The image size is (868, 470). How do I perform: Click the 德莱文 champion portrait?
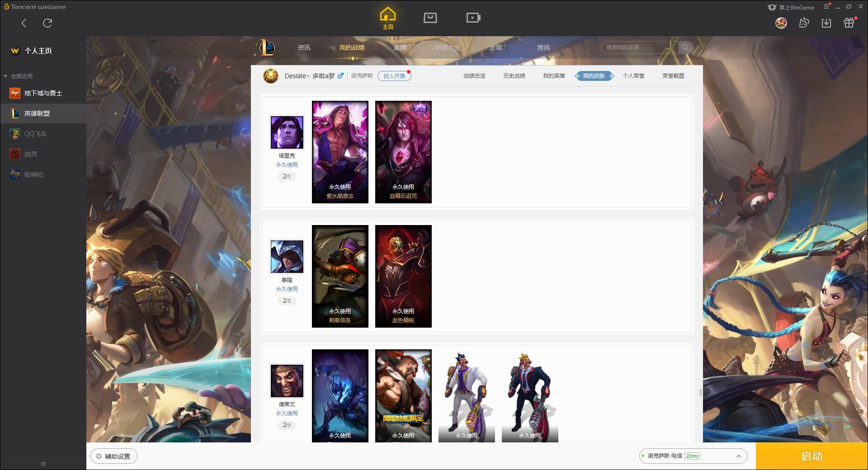tap(287, 381)
